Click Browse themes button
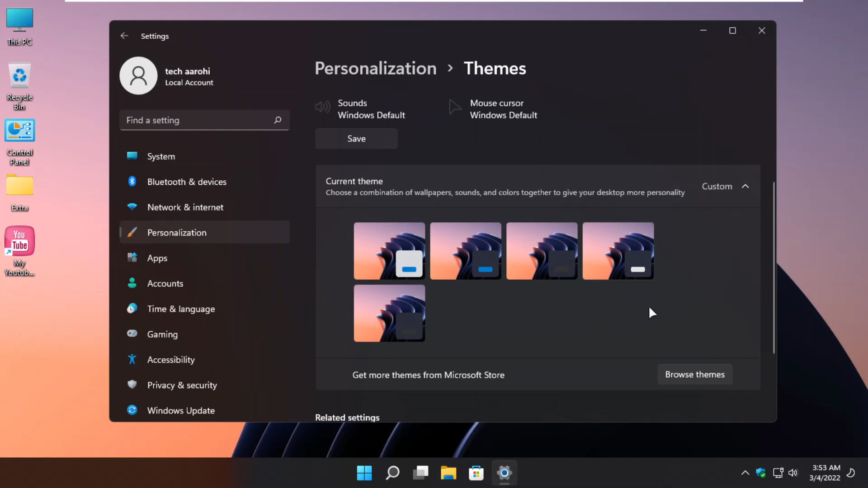 [x=695, y=374]
